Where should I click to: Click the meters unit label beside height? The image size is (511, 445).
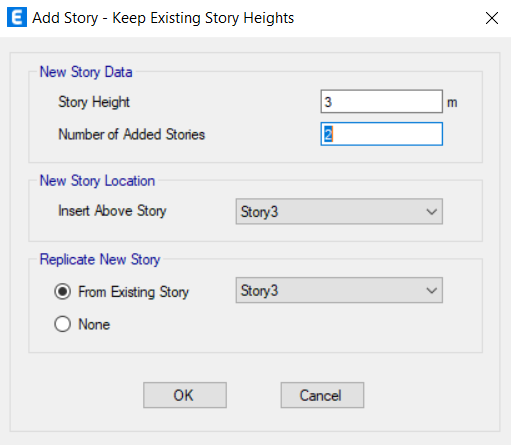coord(452,103)
